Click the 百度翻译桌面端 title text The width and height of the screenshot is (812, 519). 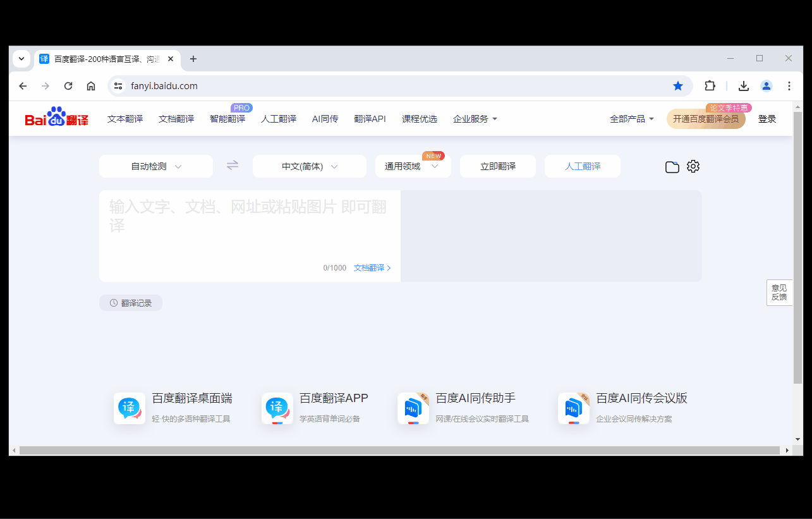[192, 398]
